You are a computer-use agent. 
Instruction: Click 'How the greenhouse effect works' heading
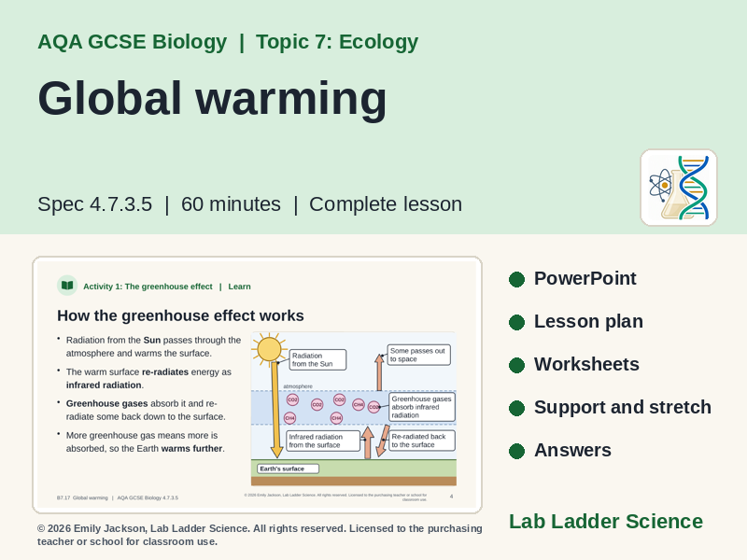point(180,315)
